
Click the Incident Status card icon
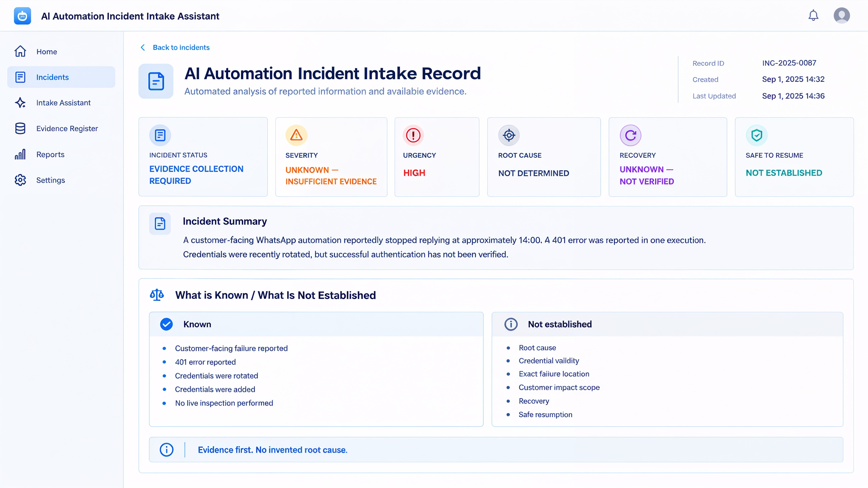pos(160,135)
